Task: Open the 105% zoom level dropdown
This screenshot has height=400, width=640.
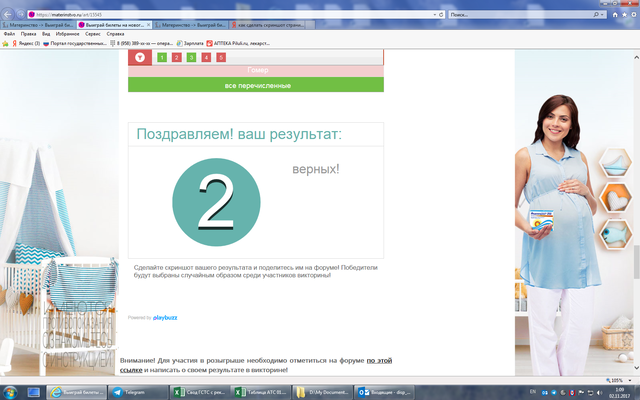Action: pyautogui.click(x=631, y=380)
